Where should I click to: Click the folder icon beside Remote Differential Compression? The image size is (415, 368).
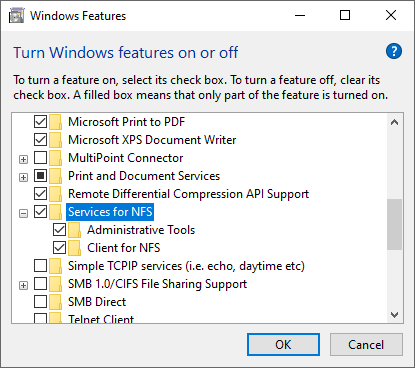(x=55, y=194)
